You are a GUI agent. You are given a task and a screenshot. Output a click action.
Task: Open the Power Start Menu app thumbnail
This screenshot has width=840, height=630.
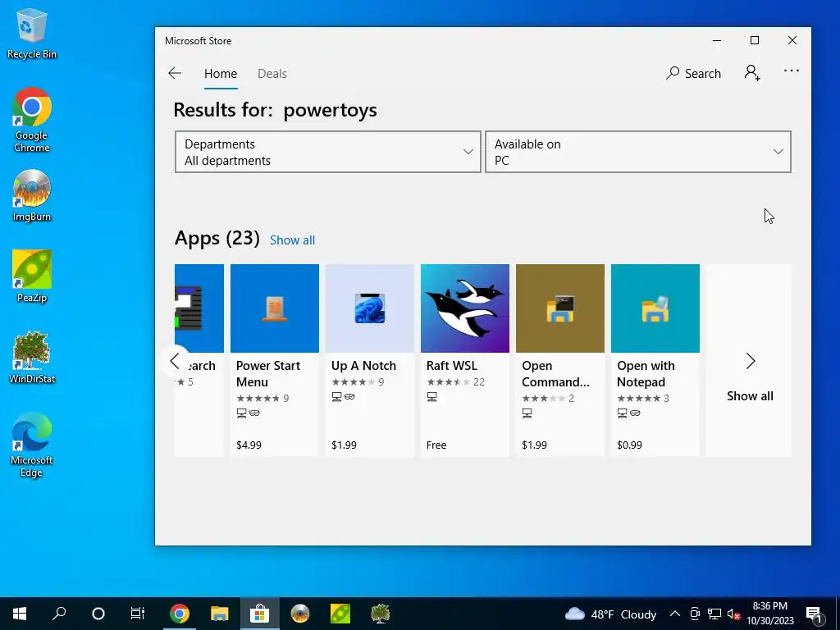pos(275,308)
